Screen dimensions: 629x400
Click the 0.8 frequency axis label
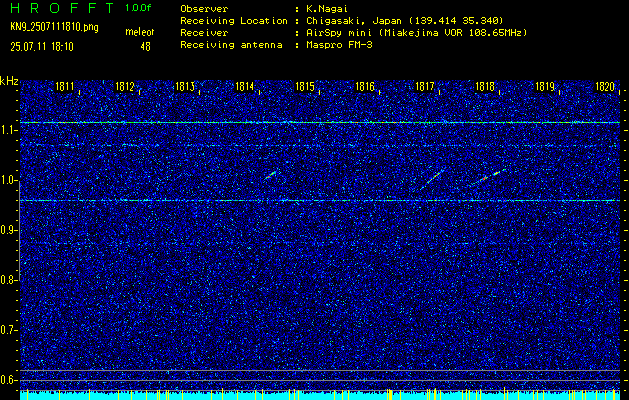click(x=8, y=280)
